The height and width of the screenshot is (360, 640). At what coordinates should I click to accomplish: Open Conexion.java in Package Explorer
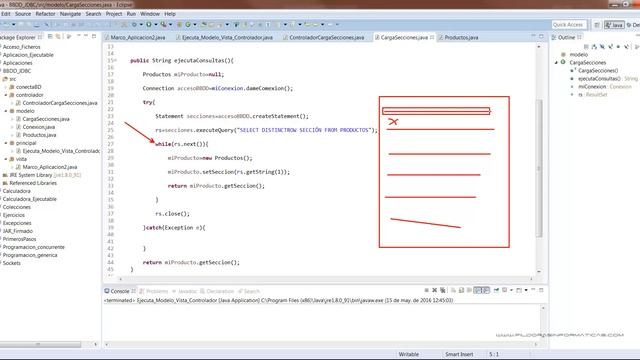tap(36, 127)
